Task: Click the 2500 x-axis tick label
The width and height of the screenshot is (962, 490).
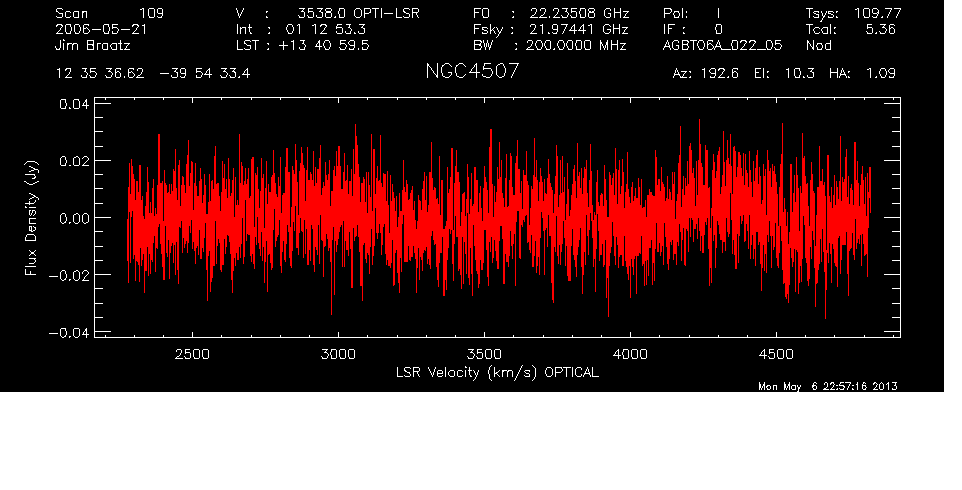Action: point(192,354)
